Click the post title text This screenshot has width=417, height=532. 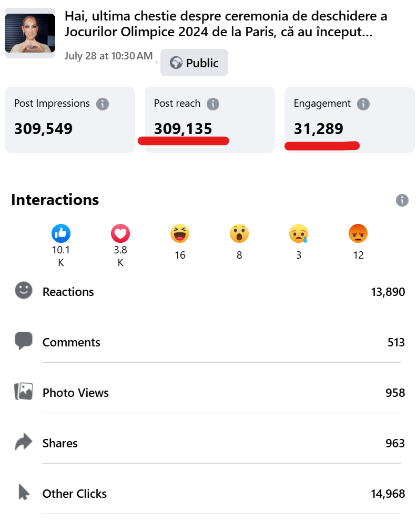click(x=226, y=24)
